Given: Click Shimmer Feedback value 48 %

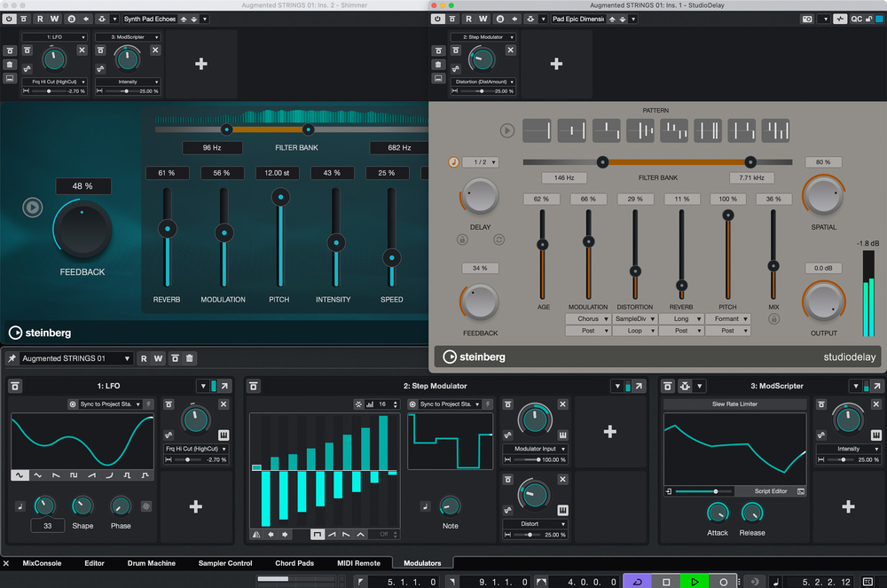Looking at the screenshot, I should coord(82,186).
